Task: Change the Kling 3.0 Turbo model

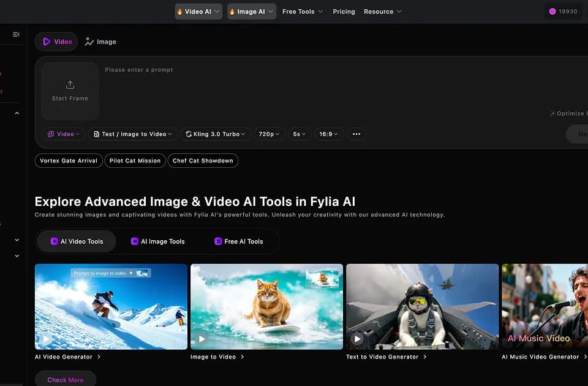Action: pyautogui.click(x=215, y=134)
